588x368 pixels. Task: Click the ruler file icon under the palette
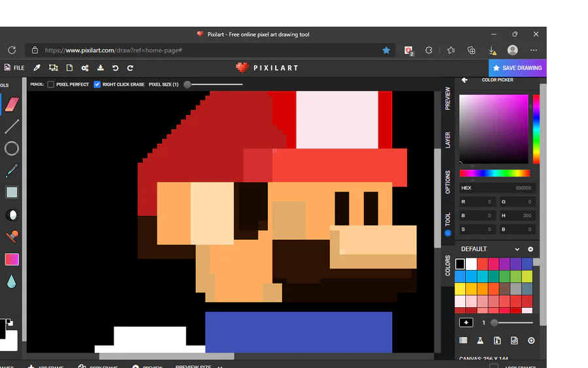pos(497,341)
